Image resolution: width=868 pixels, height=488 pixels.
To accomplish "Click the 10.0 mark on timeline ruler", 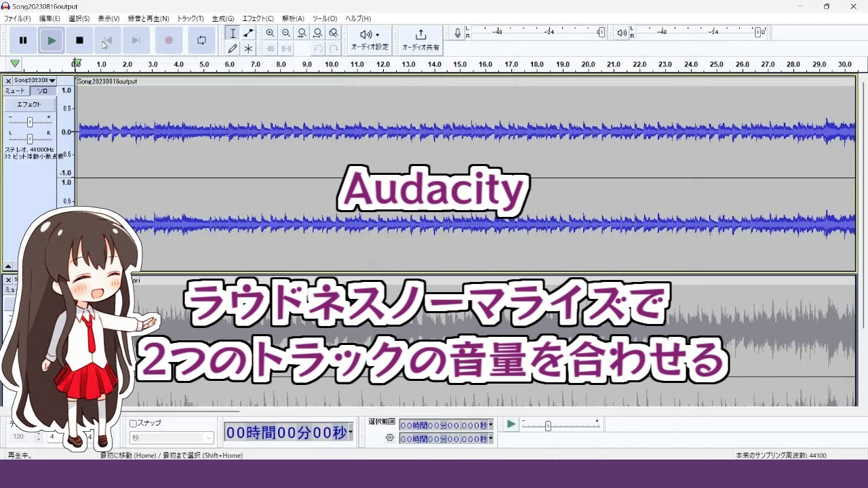I will pos(332,64).
